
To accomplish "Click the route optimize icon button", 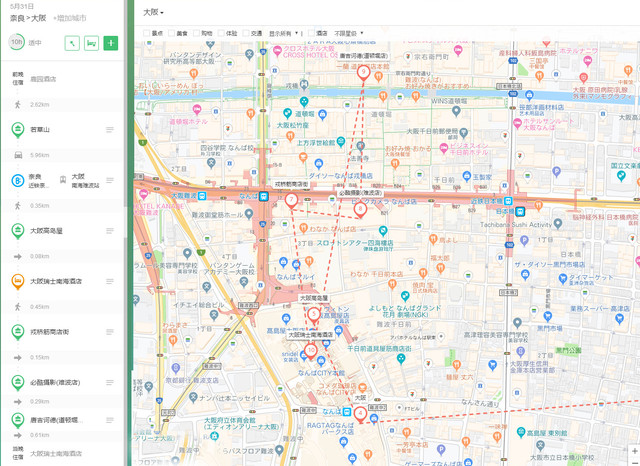I will click(x=72, y=43).
